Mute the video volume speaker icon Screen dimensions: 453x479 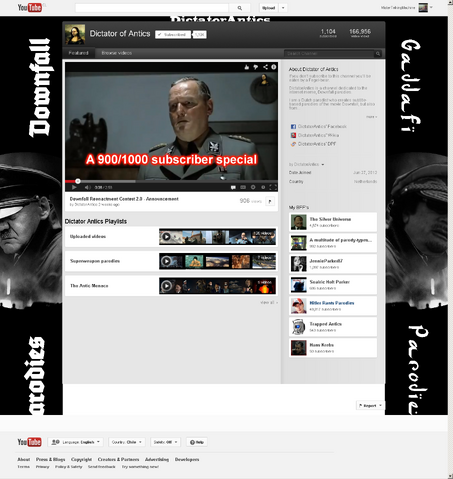point(87,187)
